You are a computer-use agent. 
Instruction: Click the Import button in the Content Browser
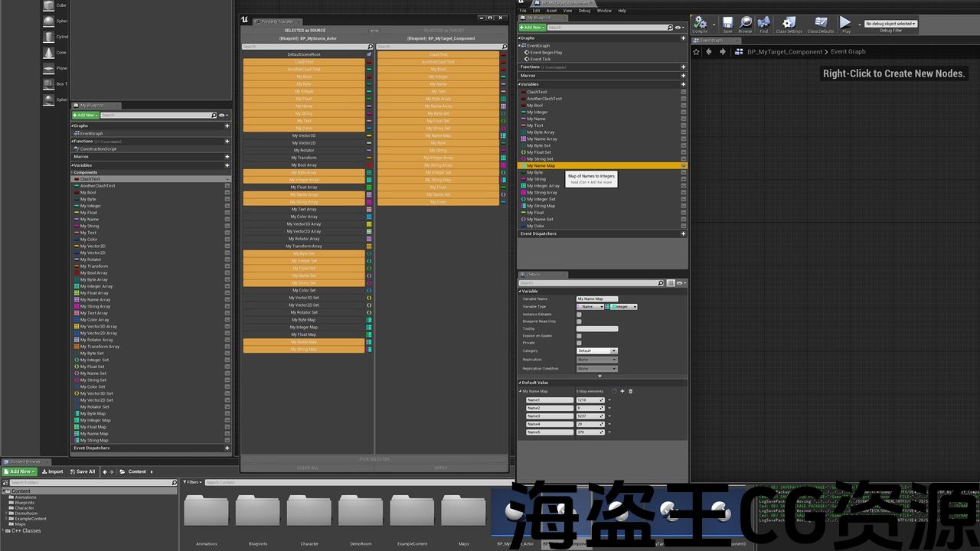[x=52, y=471]
